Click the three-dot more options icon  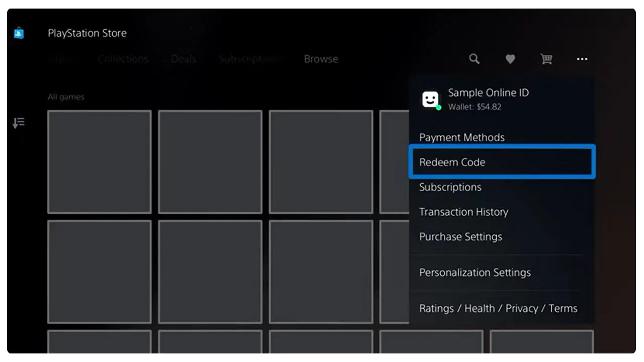click(582, 59)
